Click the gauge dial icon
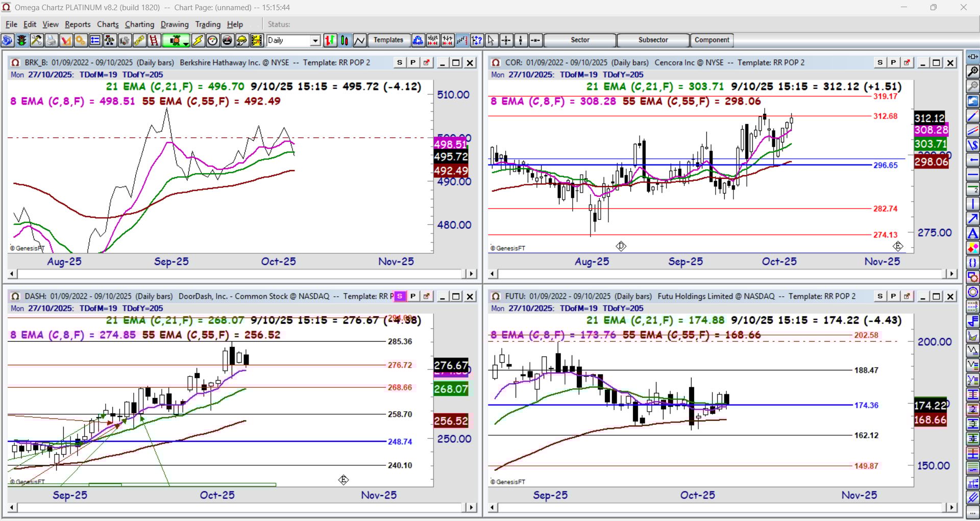The height and width of the screenshot is (521, 980). pos(213,40)
